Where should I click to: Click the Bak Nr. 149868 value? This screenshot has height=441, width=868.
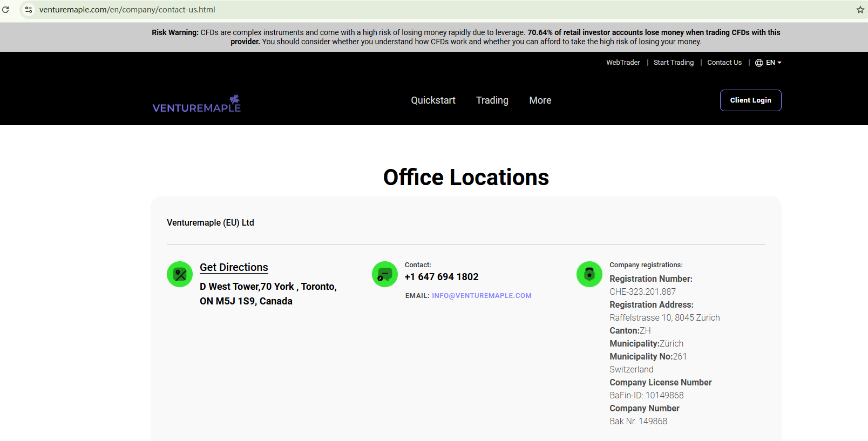pos(639,421)
